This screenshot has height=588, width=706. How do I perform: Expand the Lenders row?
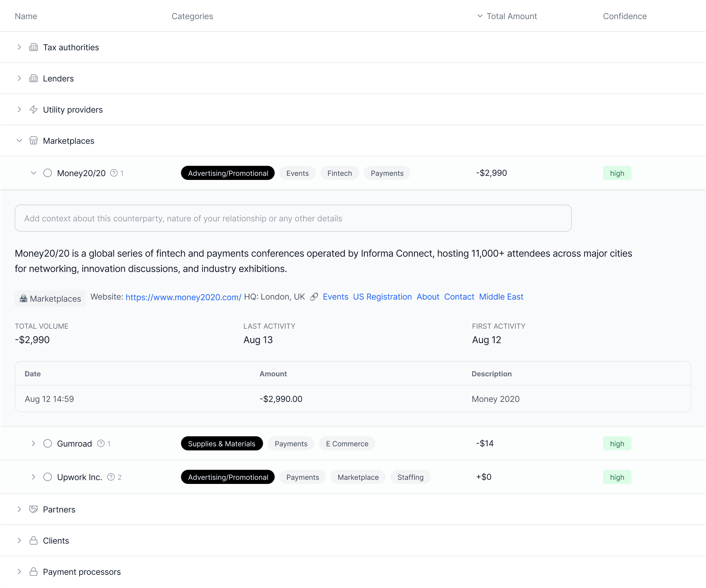[19, 78]
